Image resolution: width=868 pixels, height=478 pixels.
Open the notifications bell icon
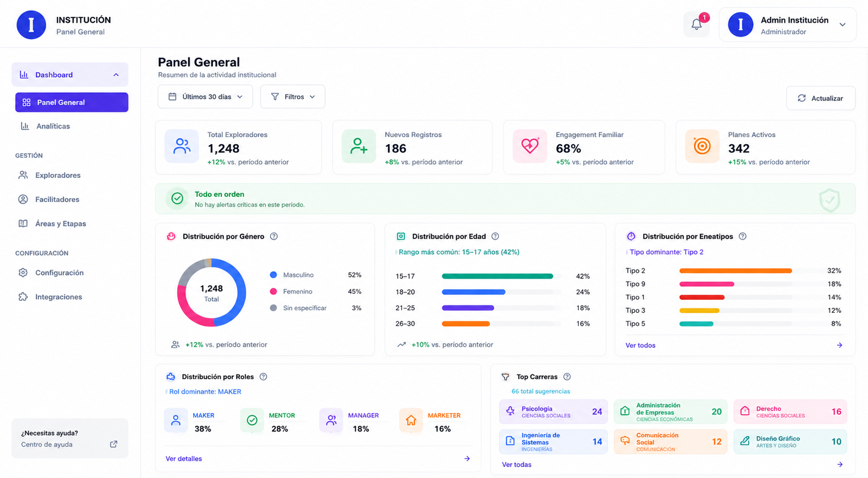(x=697, y=24)
